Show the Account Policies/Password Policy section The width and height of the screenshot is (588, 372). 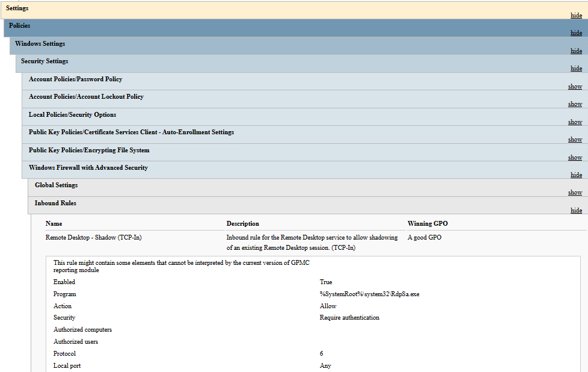point(575,87)
